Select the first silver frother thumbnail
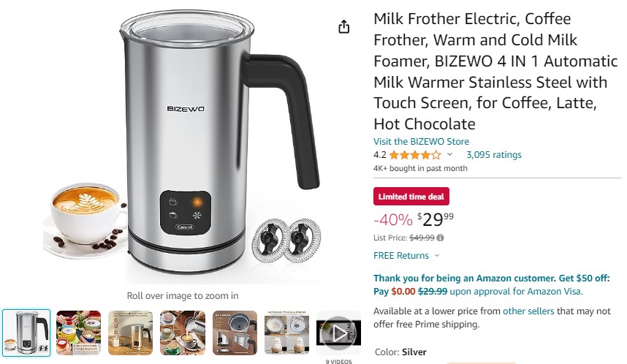Viewport: 627px width, 364px height. pyautogui.click(x=26, y=333)
